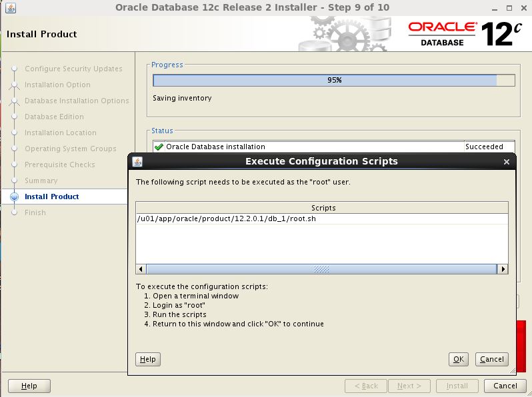Click the installer's bottom Cancel button
This screenshot has width=532, height=397.
coord(505,386)
